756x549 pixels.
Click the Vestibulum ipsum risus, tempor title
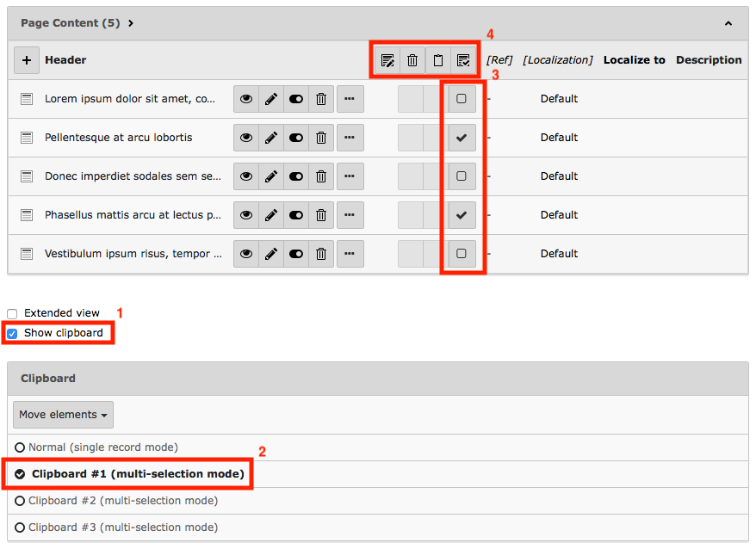tap(133, 254)
